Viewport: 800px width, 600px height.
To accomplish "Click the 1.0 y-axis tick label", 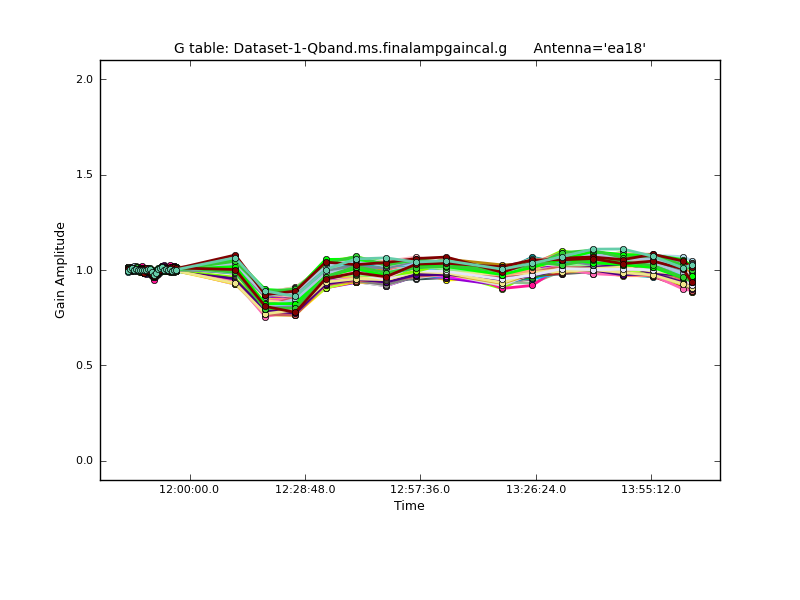I will (84, 270).
